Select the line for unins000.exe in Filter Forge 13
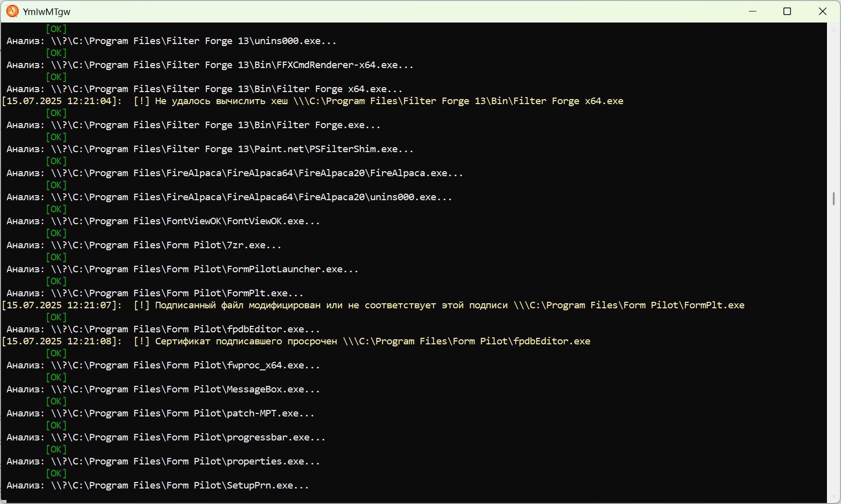841x504 pixels. pos(171,41)
